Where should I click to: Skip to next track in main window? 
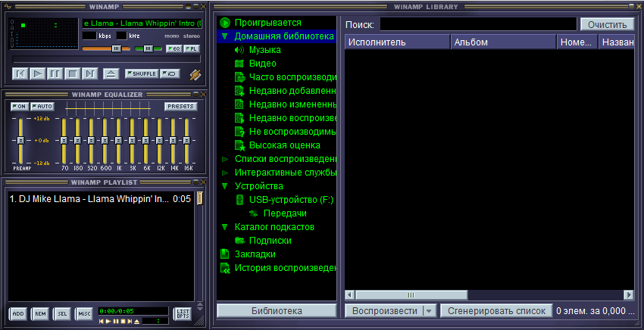pos(89,74)
